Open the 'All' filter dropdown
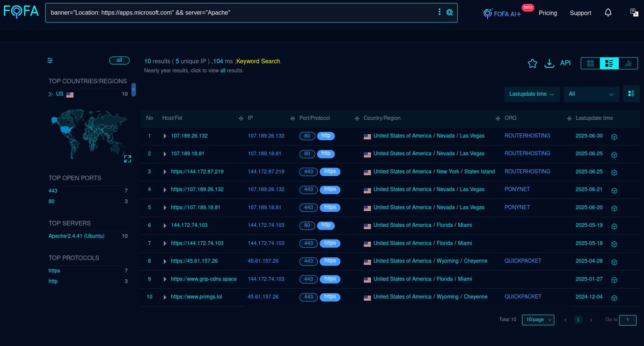The image size is (644, 346). click(591, 93)
